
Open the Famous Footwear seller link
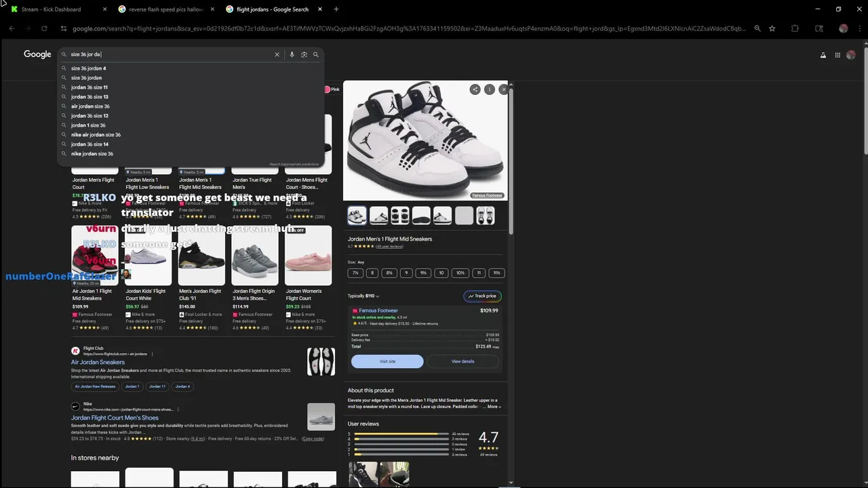pyautogui.click(x=378, y=310)
